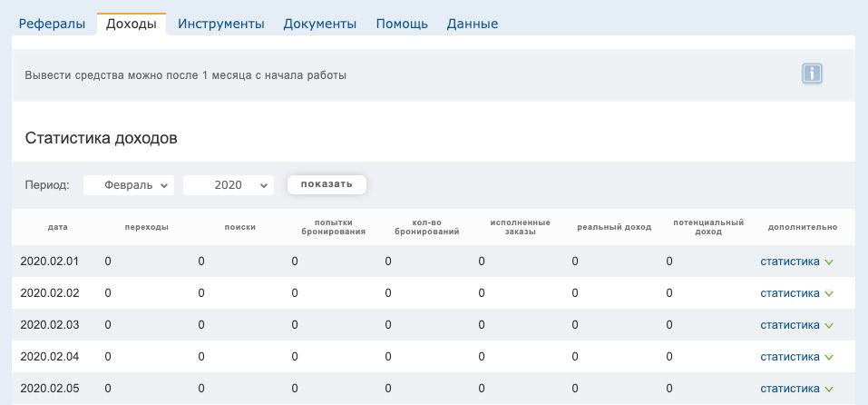Expand statistics arrow for 2020.02.05

828,390
